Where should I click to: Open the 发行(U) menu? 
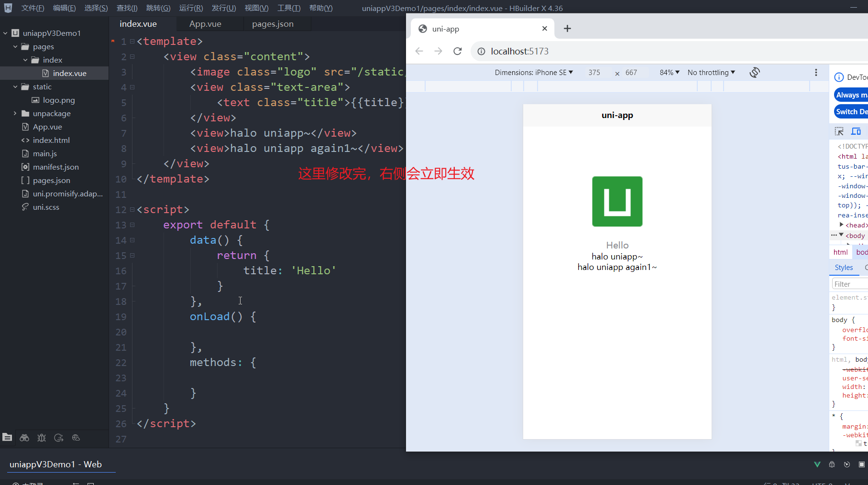[224, 8]
